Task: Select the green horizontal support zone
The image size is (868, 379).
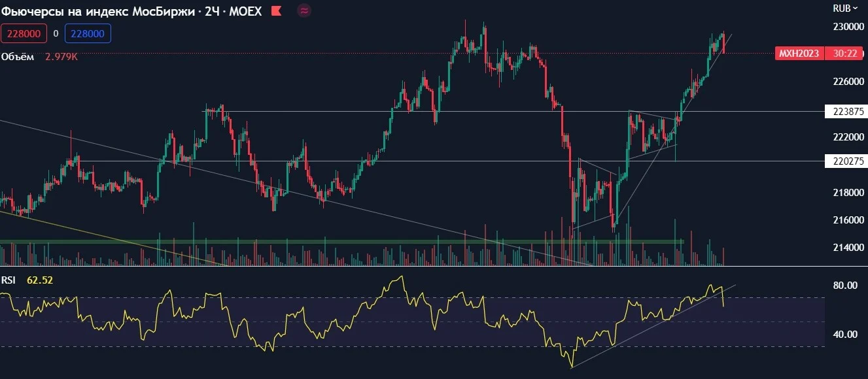Action: point(341,242)
